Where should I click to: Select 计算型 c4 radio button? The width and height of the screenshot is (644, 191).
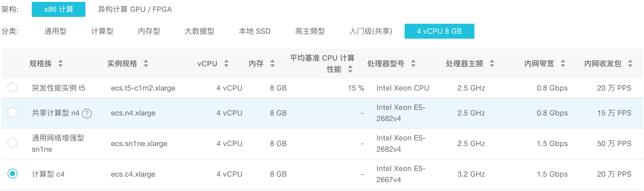click(12, 174)
